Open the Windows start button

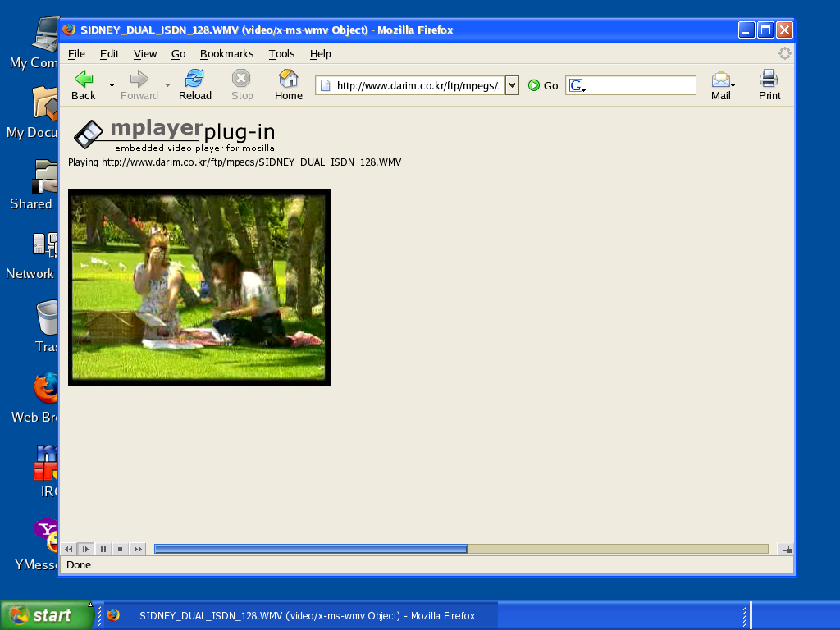(x=47, y=615)
